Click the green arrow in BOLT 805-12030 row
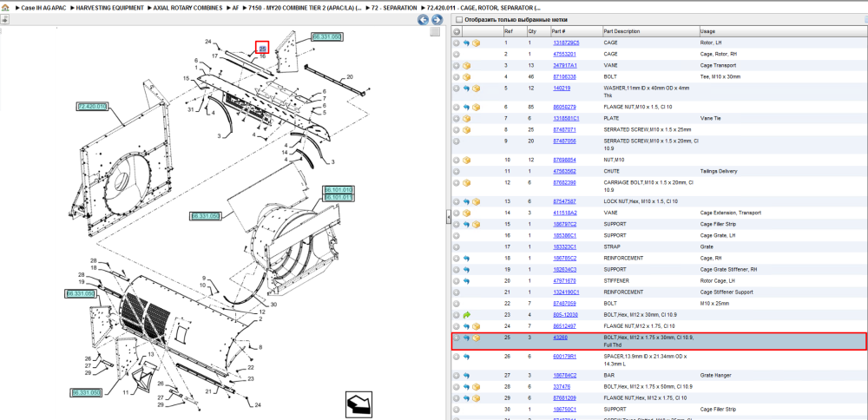The image size is (868, 420). (466, 315)
